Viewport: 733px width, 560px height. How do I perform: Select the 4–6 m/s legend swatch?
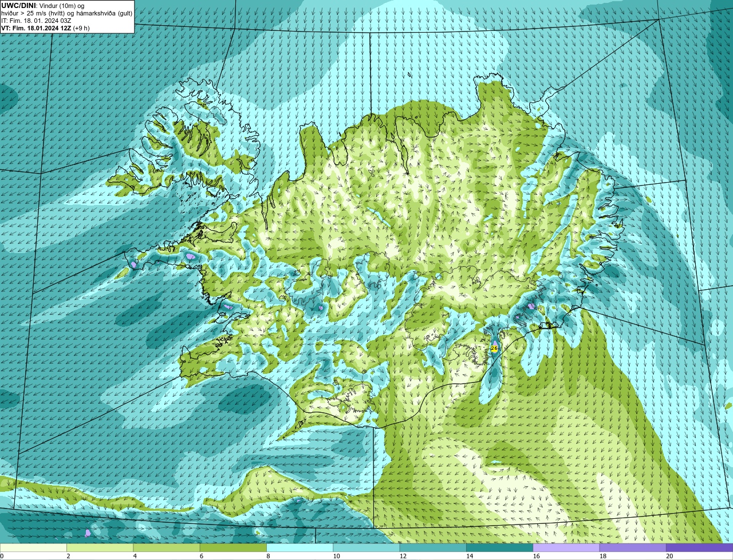pos(167,548)
